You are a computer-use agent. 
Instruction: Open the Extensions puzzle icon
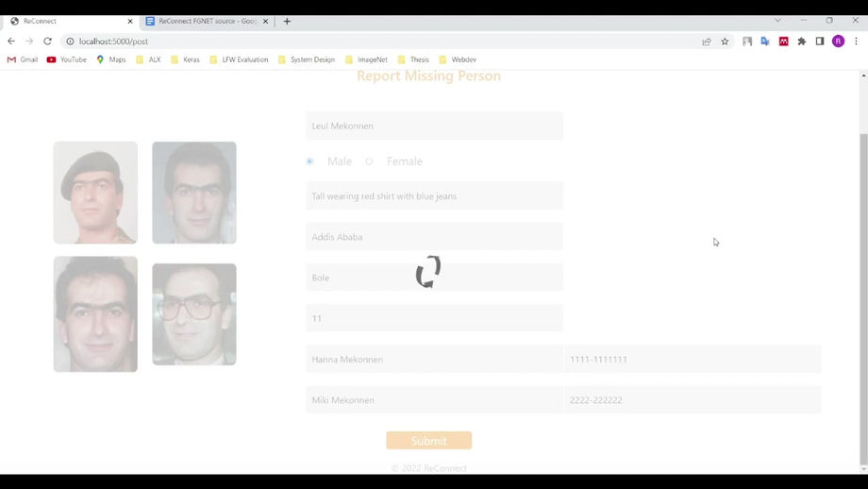(x=802, y=42)
